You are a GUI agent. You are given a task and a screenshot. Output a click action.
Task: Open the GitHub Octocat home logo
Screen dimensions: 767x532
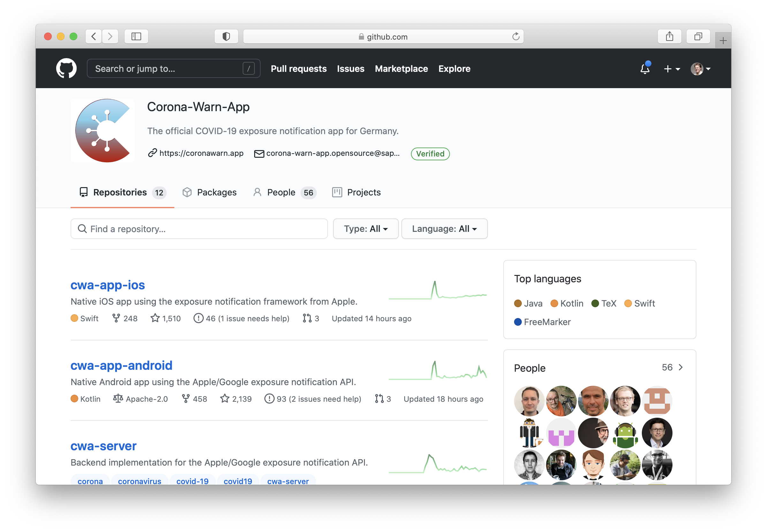point(66,69)
